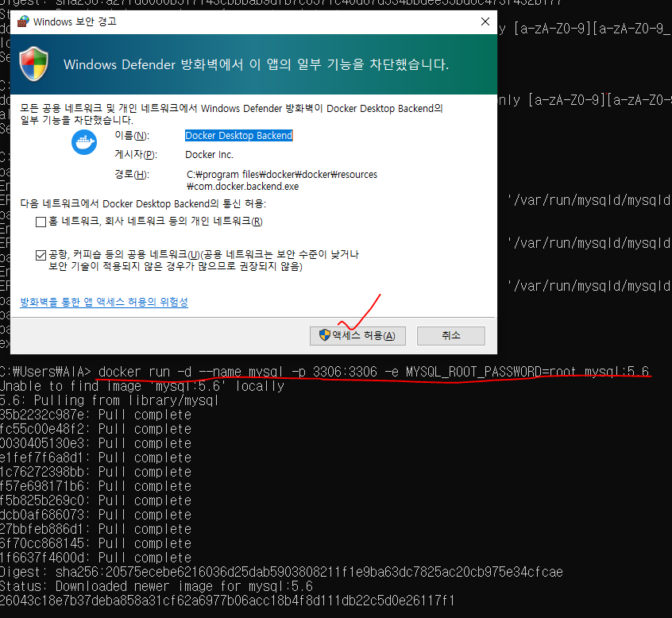Click the 'Status: Downloaded newer image' line
The width and height of the screenshot is (672, 618).
coord(156,586)
